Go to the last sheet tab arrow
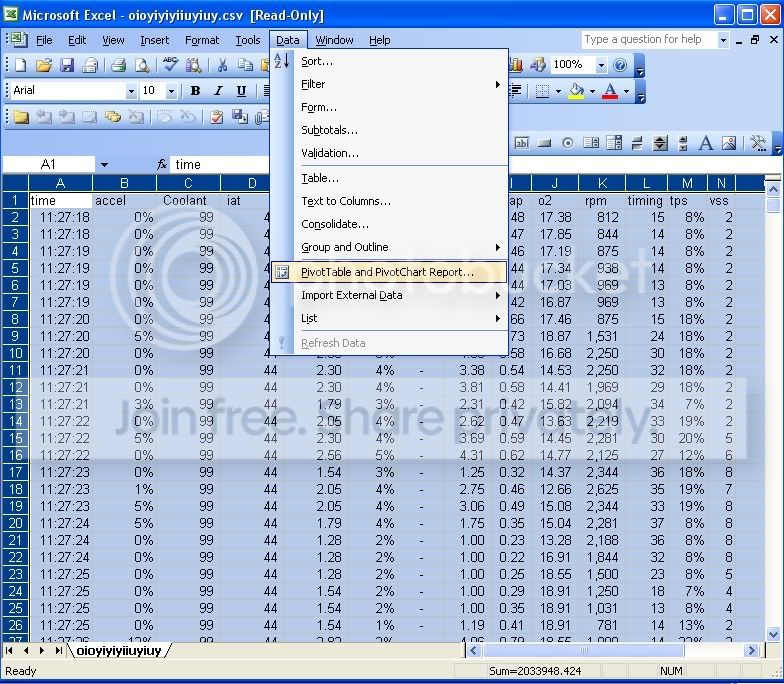784x684 pixels. point(58,650)
